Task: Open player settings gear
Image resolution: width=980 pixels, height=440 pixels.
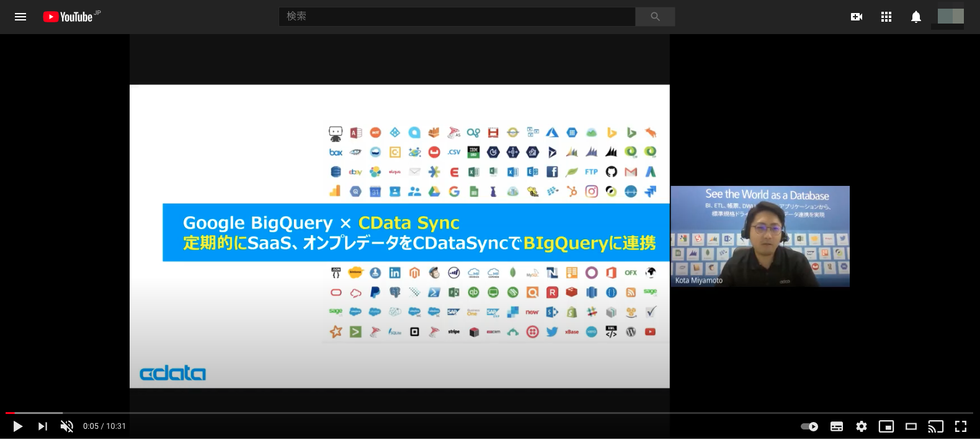Action: point(862,426)
